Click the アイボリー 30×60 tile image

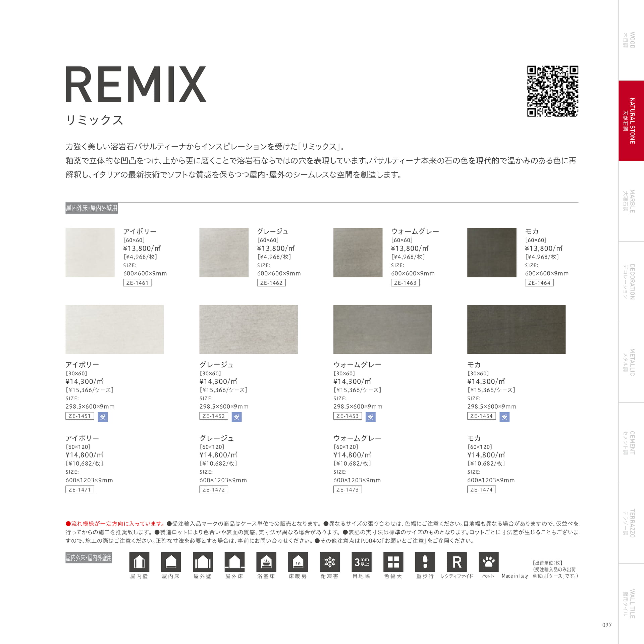pos(115,329)
